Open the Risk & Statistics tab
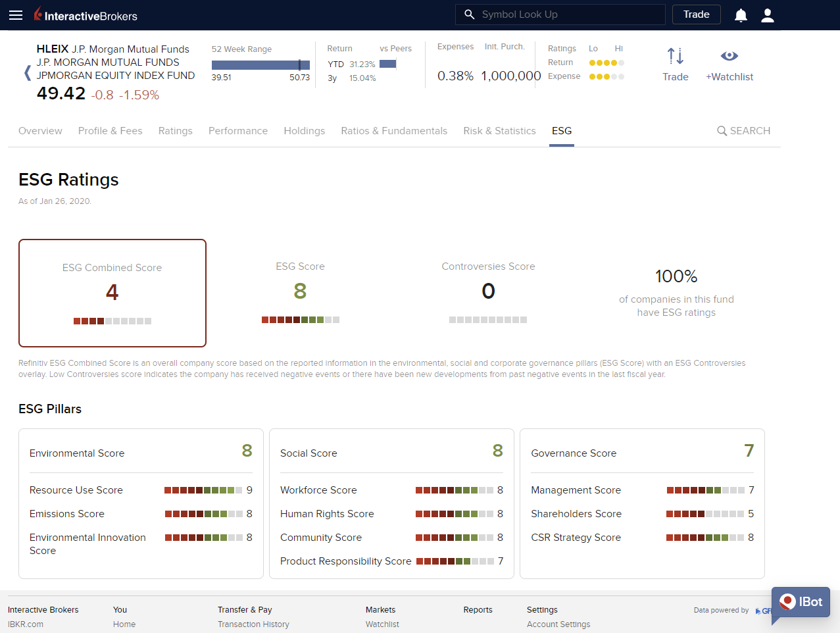840x633 pixels. [499, 131]
